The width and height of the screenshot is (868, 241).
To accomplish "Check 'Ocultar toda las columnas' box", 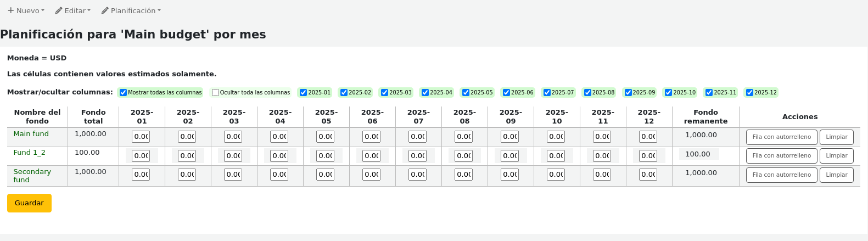I will (x=216, y=93).
